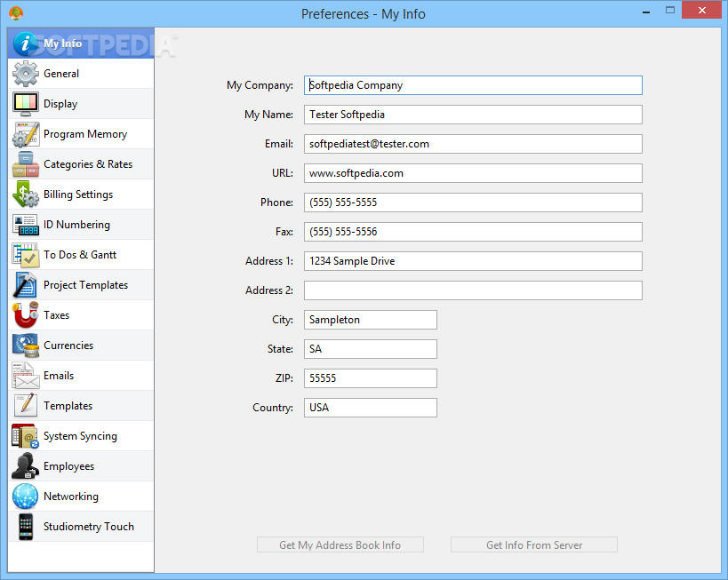
Task: Click the Project Templates hammer icon
Action: (x=26, y=285)
